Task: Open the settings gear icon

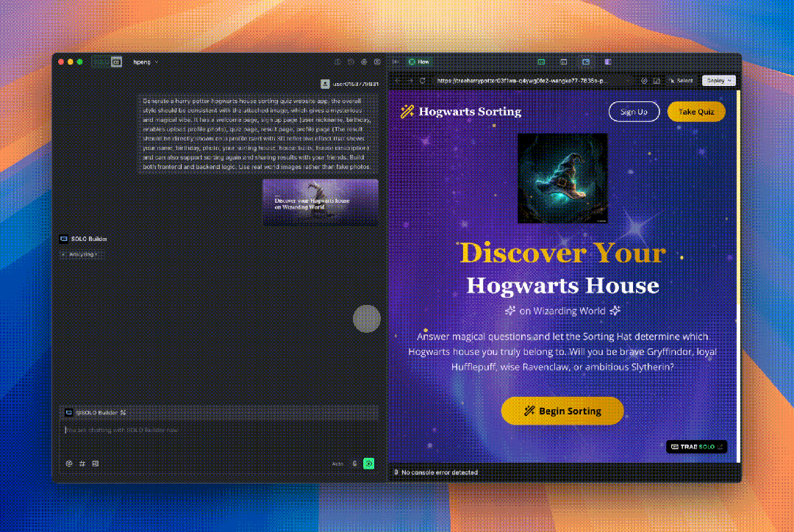Action: click(364, 62)
